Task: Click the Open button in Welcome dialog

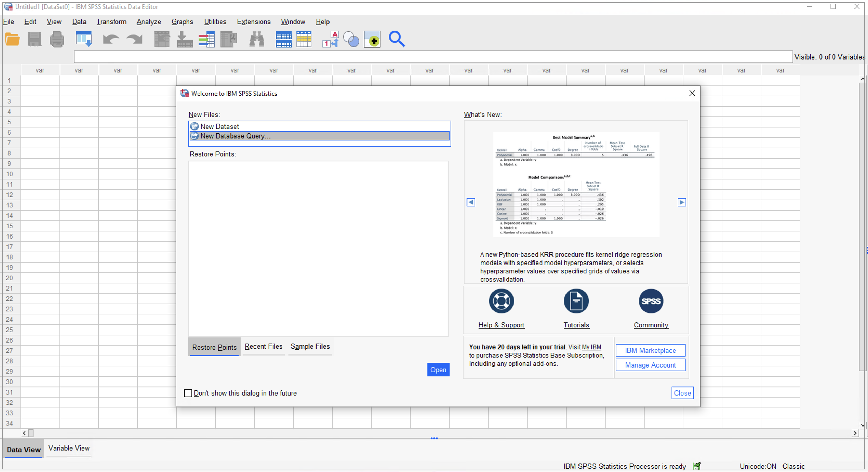Action: [438, 370]
